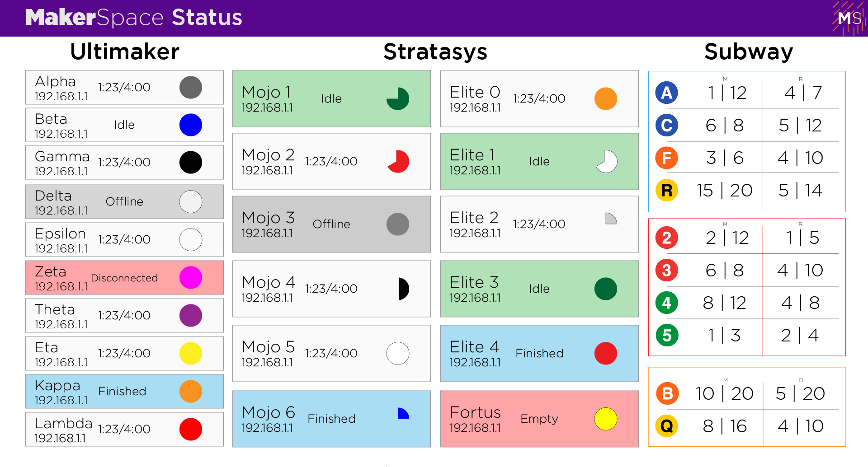Click the Subway section heading

coord(749,51)
